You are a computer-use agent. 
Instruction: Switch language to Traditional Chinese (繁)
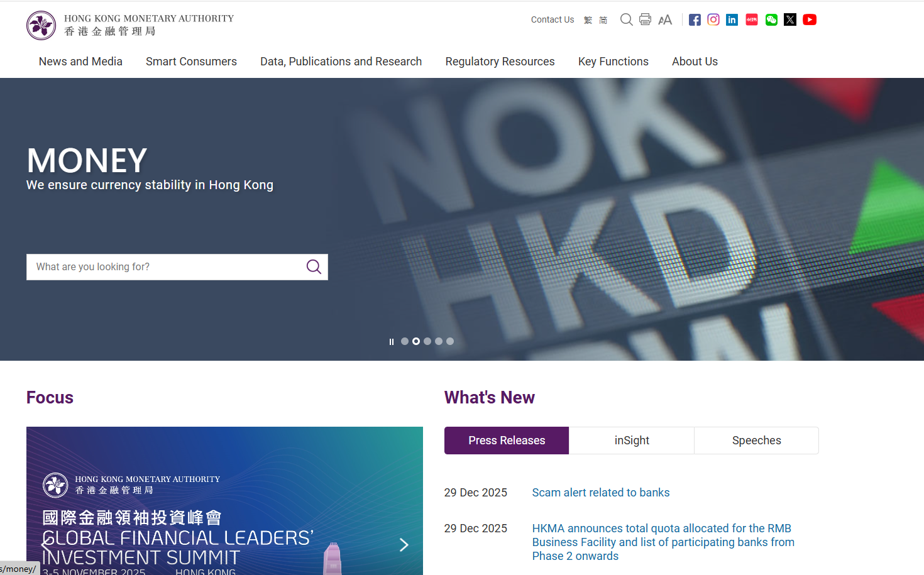pos(587,19)
